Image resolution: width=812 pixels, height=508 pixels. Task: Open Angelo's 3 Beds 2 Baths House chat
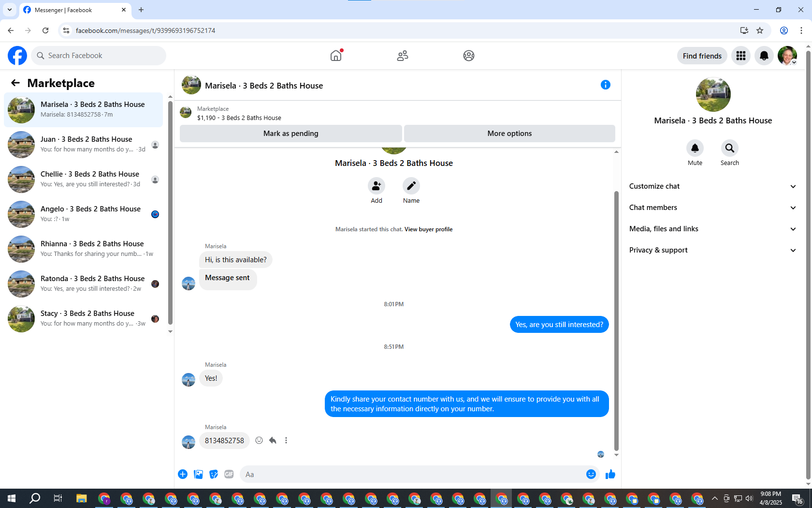(x=84, y=214)
